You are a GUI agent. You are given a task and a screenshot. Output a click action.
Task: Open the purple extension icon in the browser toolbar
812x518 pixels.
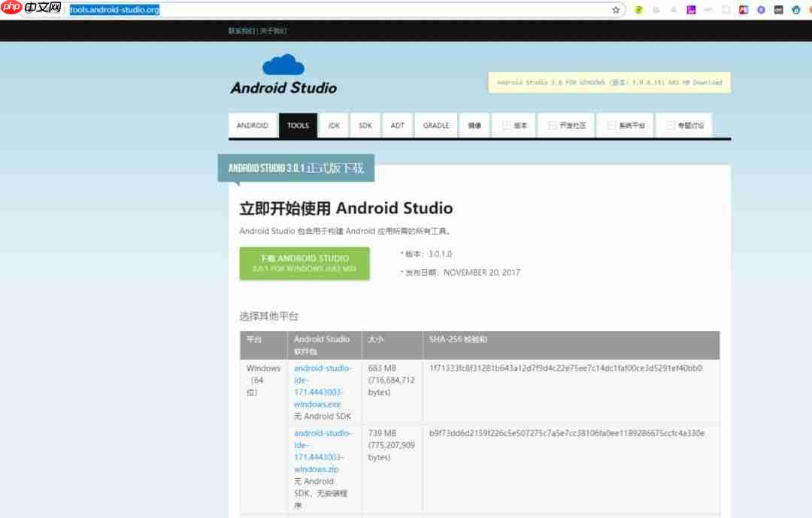point(692,10)
